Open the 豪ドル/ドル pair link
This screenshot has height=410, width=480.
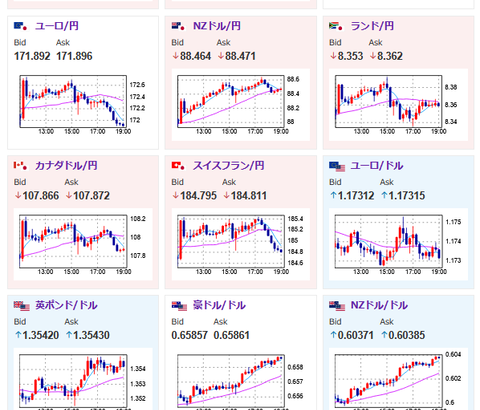219,305
